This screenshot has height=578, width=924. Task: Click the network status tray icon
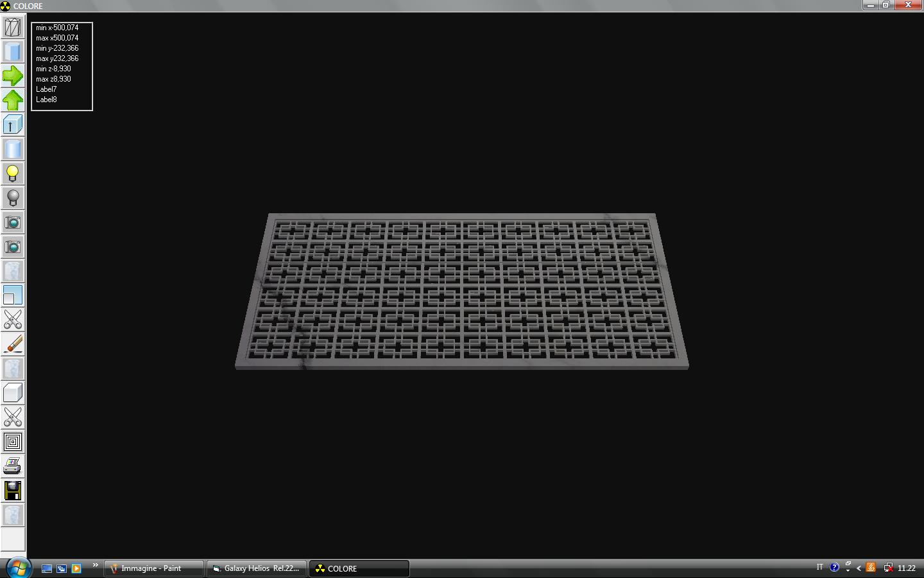pos(888,567)
